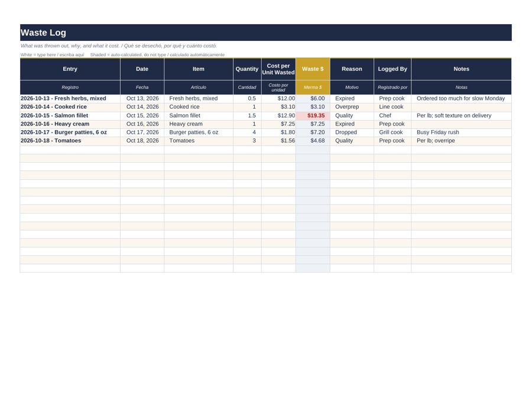
Task: Click logged-by cell 'Line cook'
Action: tap(392, 107)
